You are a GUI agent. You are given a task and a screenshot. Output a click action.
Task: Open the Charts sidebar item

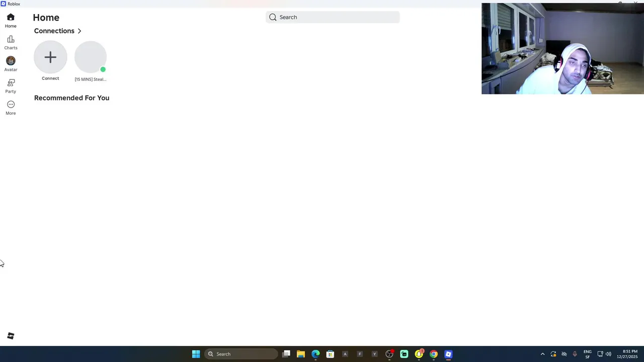tap(11, 43)
